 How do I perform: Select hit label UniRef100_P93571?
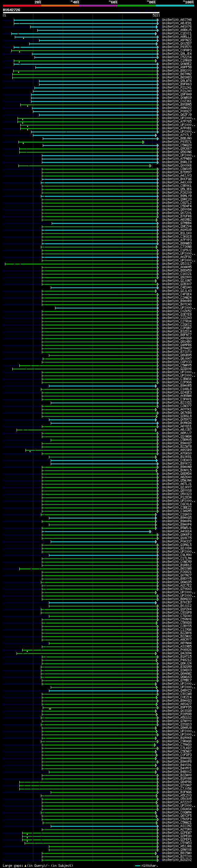tap(177, 142)
